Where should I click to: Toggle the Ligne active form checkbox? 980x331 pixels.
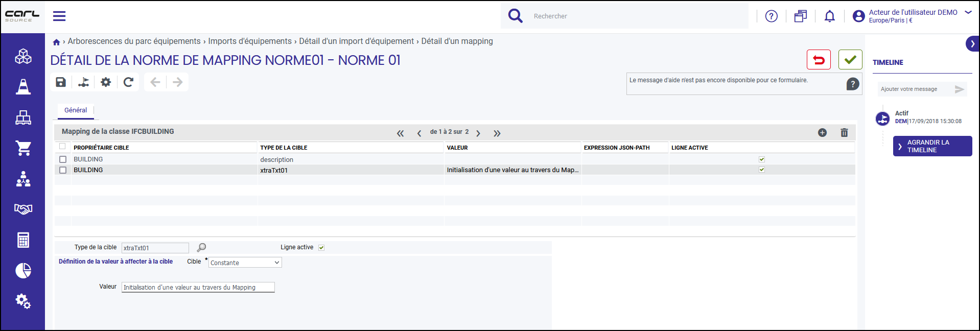tap(321, 248)
